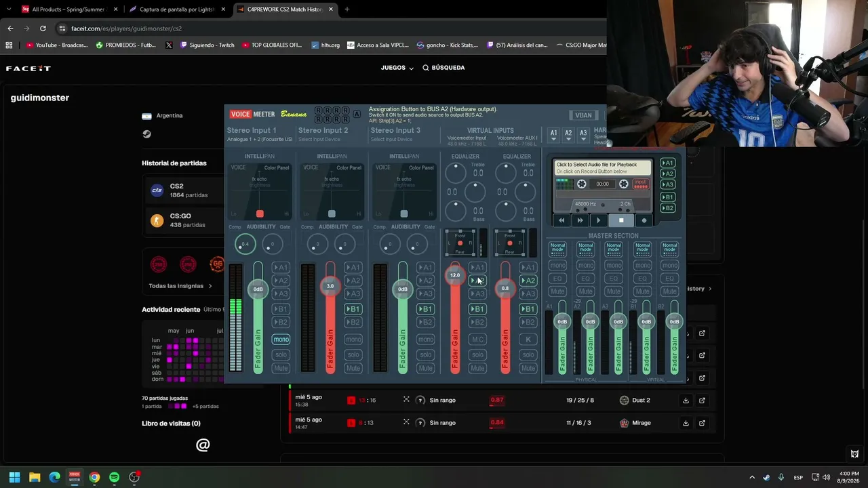Expand the JUEGOS menu on Faceit
This screenshot has width=868, height=488.
point(397,68)
